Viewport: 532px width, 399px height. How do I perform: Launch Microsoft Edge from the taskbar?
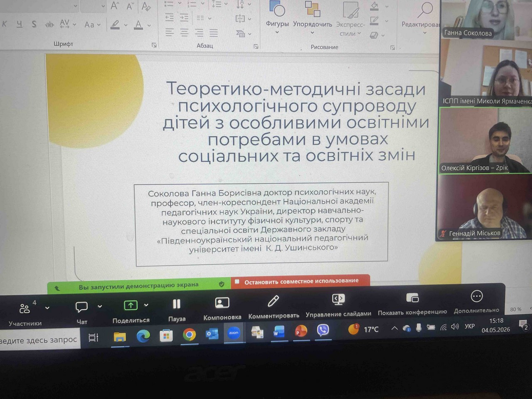pyautogui.click(x=143, y=336)
